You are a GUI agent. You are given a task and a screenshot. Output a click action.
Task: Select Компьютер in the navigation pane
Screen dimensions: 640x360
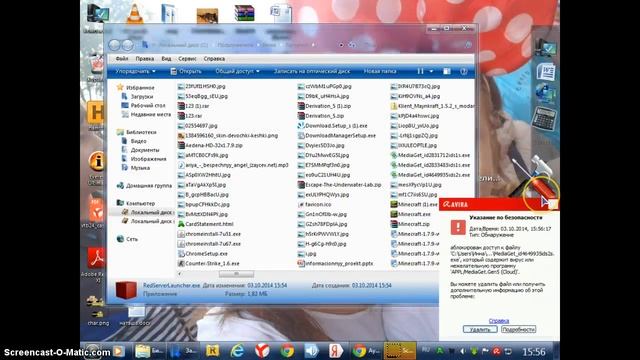coord(136,203)
